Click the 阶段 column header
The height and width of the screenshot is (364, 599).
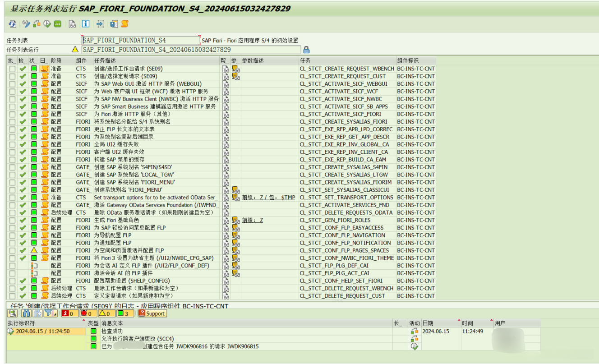tap(62, 60)
